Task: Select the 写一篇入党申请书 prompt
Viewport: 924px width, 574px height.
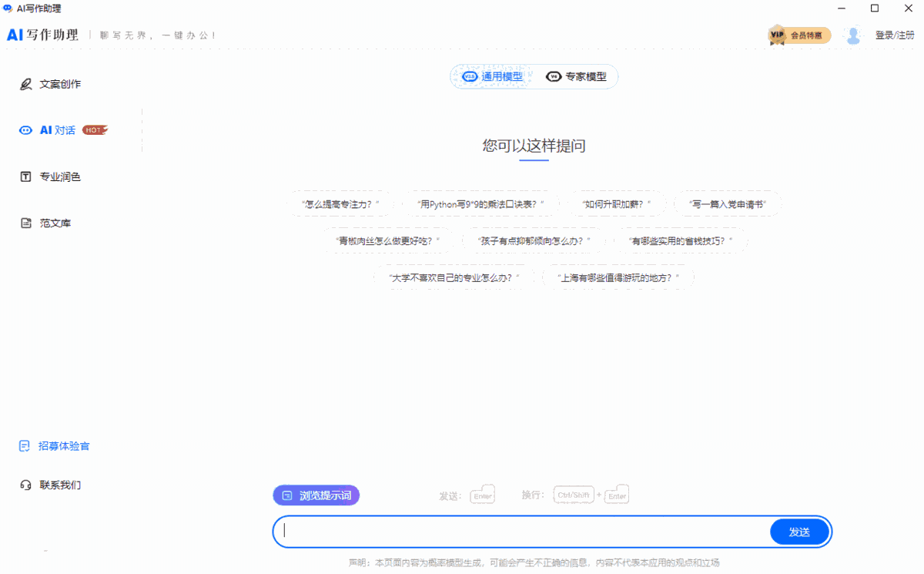Action: click(728, 203)
